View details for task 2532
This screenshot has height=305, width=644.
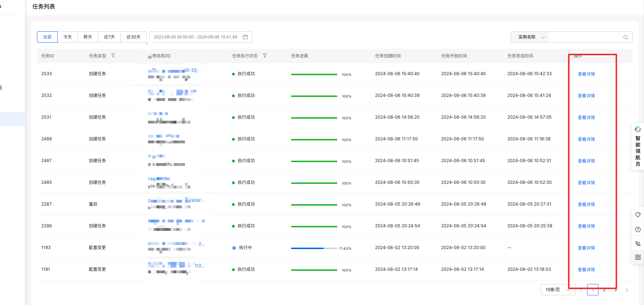point(586,96)
